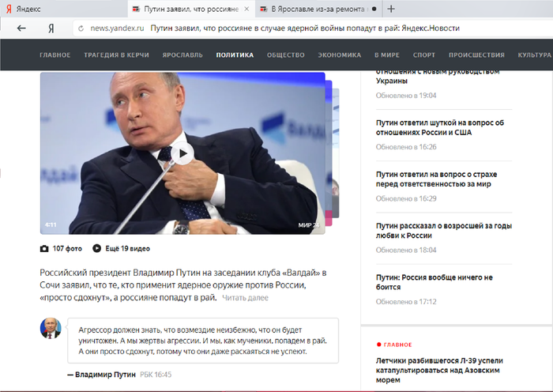Image resolution: width=553 pixels, height=392 pixels.
Task: Close the 'Путин заявил' browser tab
Action: pos(246,9)
